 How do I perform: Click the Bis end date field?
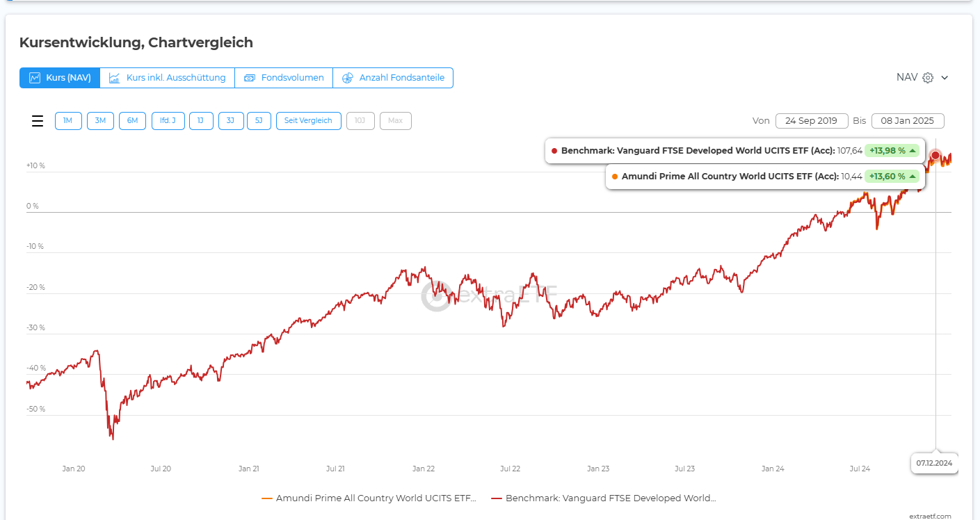tap(907, 121)
